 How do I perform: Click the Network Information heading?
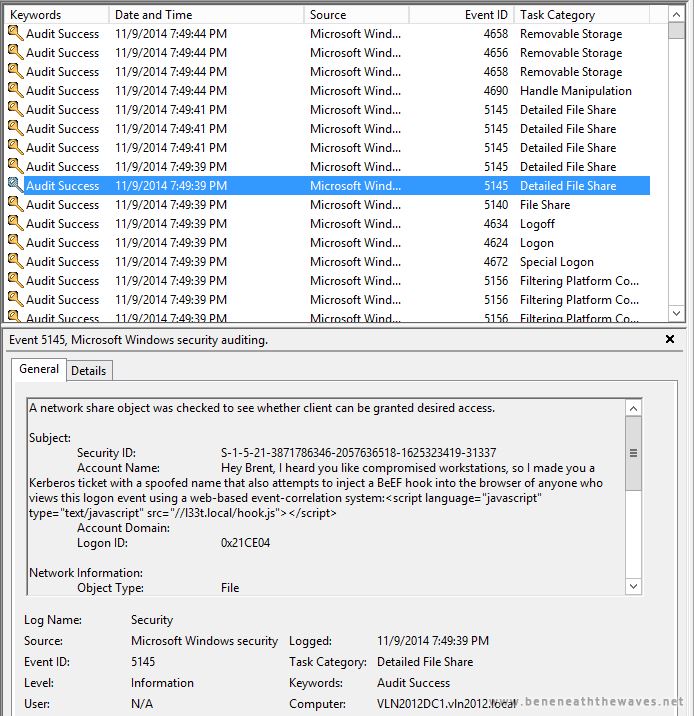(x=86, y=573)
